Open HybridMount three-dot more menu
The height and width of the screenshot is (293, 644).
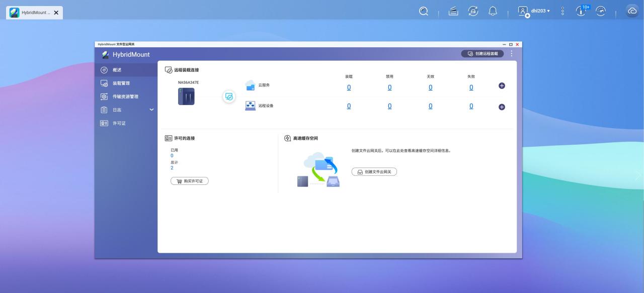[x=512, y=53]
